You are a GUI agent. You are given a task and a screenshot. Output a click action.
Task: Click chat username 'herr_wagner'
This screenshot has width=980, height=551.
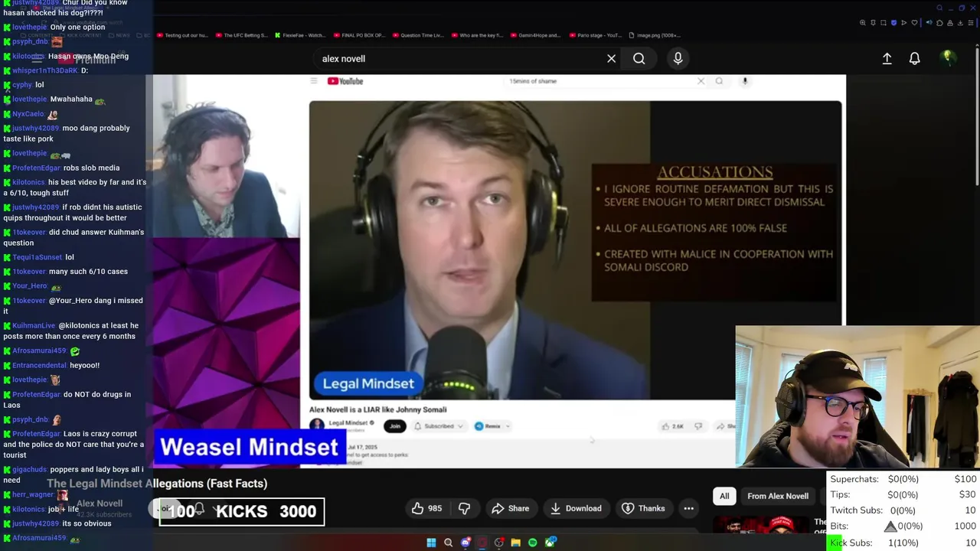33,494
